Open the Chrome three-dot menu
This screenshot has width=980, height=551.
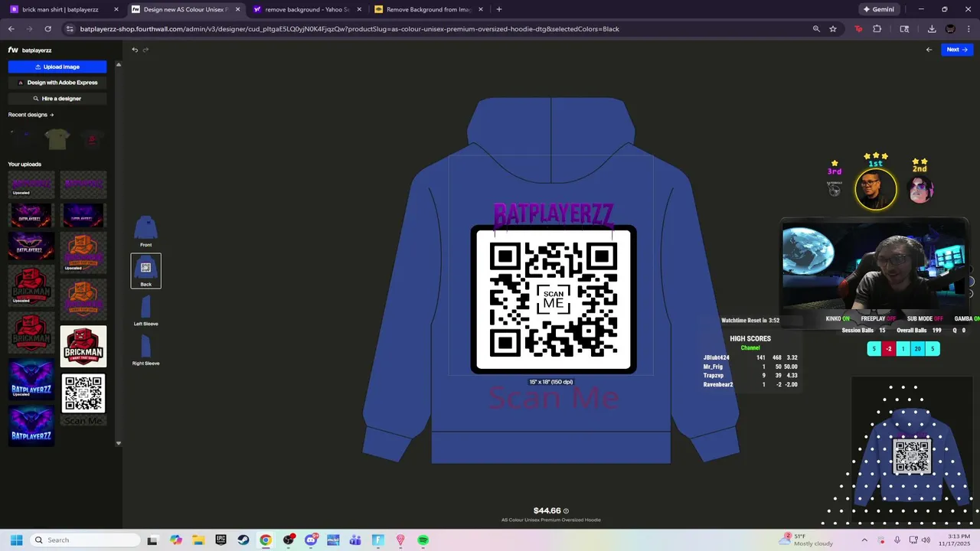[x=969, y=29]
